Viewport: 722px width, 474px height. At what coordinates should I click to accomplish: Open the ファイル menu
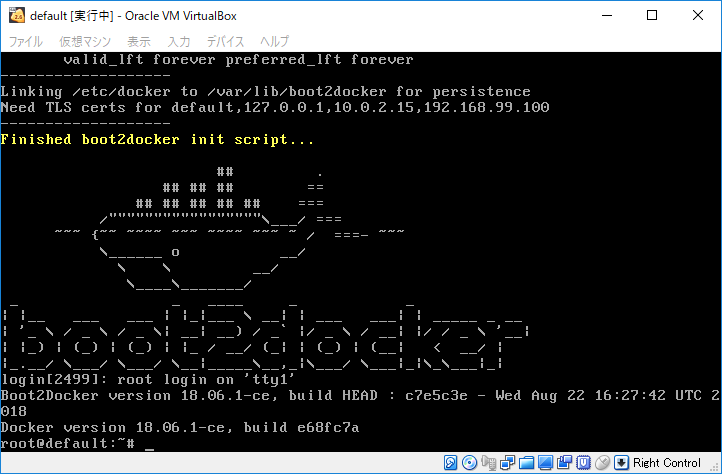[26, 41]
